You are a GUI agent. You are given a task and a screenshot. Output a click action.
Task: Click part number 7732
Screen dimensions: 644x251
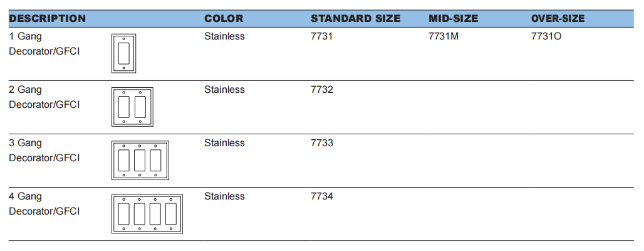(321, 90)
